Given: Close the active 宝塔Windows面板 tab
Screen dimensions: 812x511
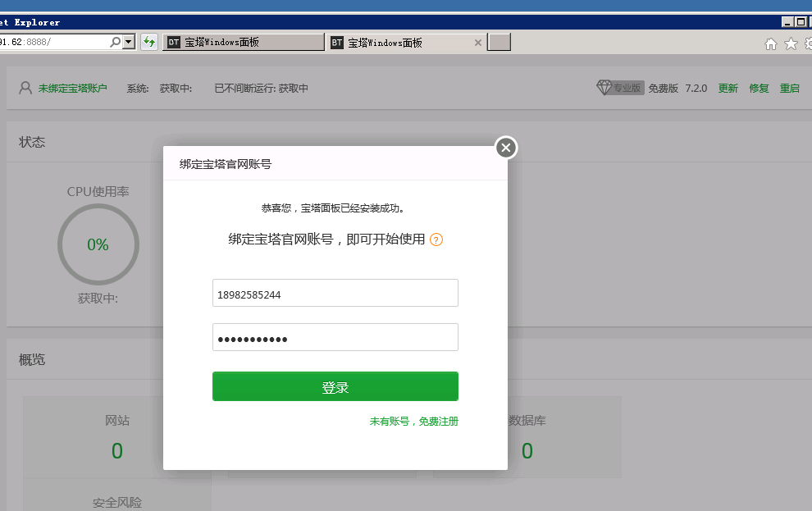Looking at the screenshot, I should (x=478, y=43).
